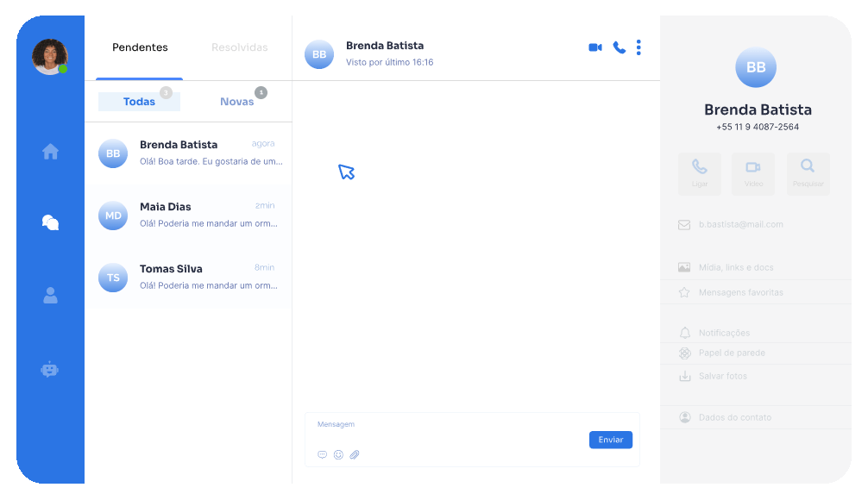
Task: Start a video call from the chat header
Action: (595, 47)
